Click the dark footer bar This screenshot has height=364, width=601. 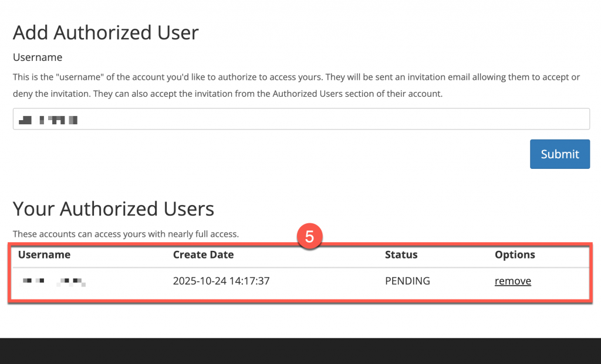coord(300,351)
